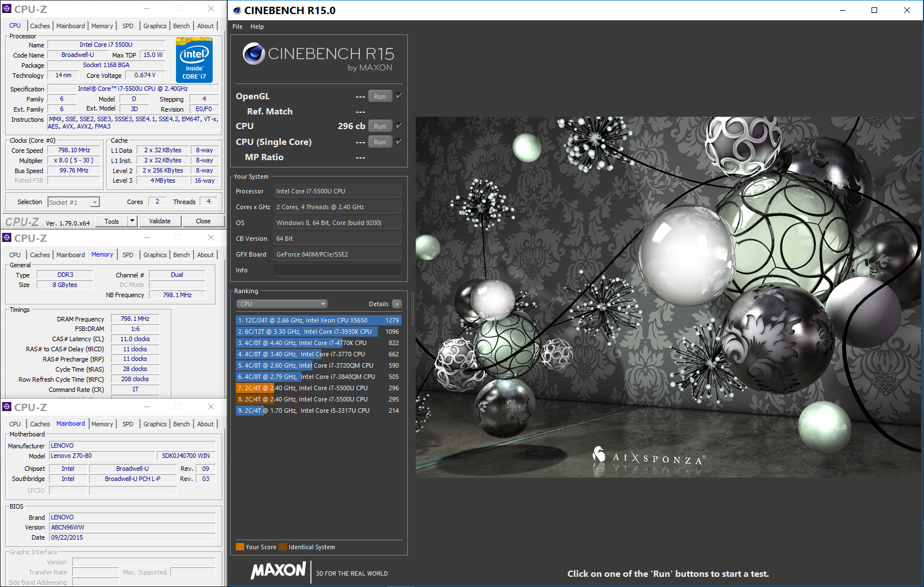The height and width of the screenshot is (587, 924).
Task: Click the Your Score orange legend swatch
Action: [x=240, y=547]
